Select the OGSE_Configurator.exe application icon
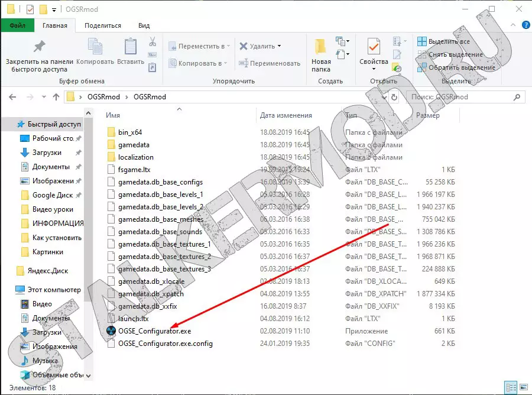This screenshot has height=395, width=532. pos(111,331)
